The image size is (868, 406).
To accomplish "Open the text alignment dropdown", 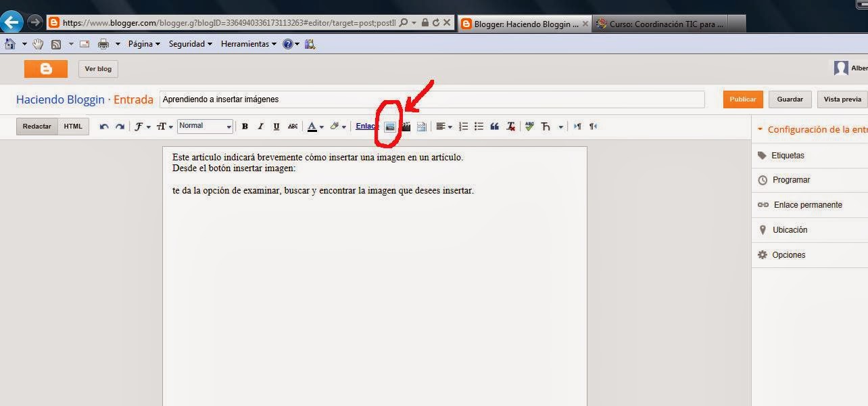I will (x=443, y=126).
